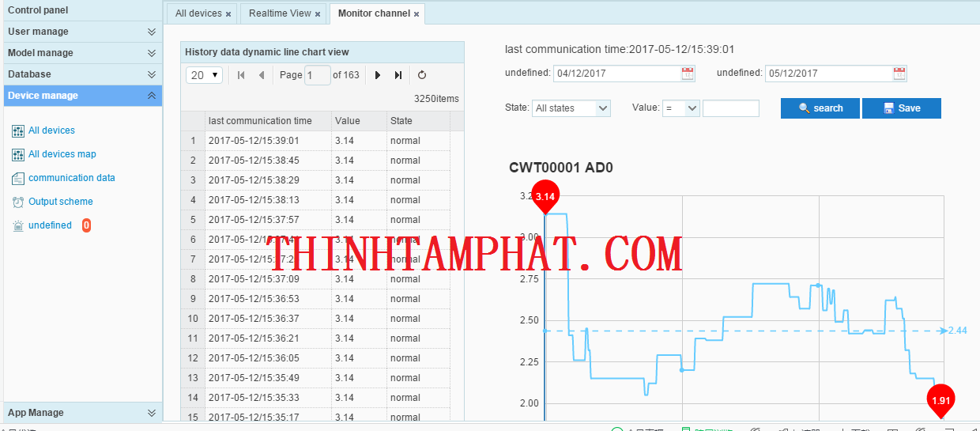Go to previous page of history table
The height and width of the screenshot is (431, 980).
[262, 75]
